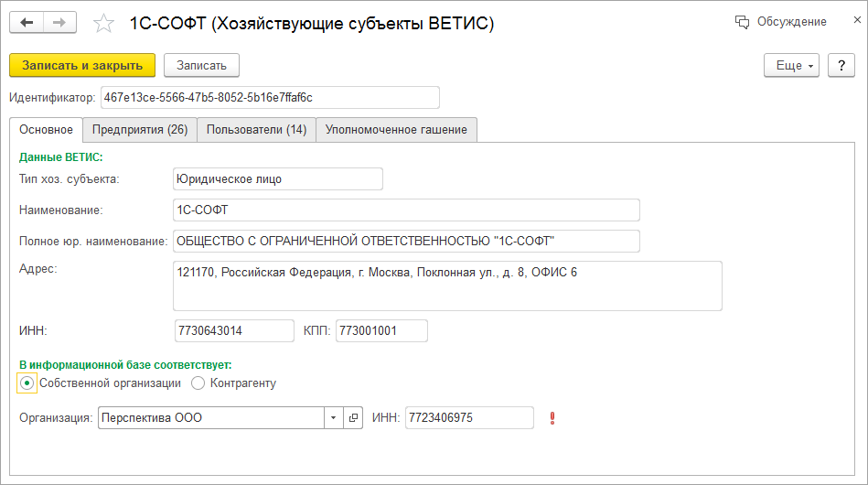868x485 pixels.
Task: Go to the Уполномоченное гашение tab
Action: [x=396, y=130]
